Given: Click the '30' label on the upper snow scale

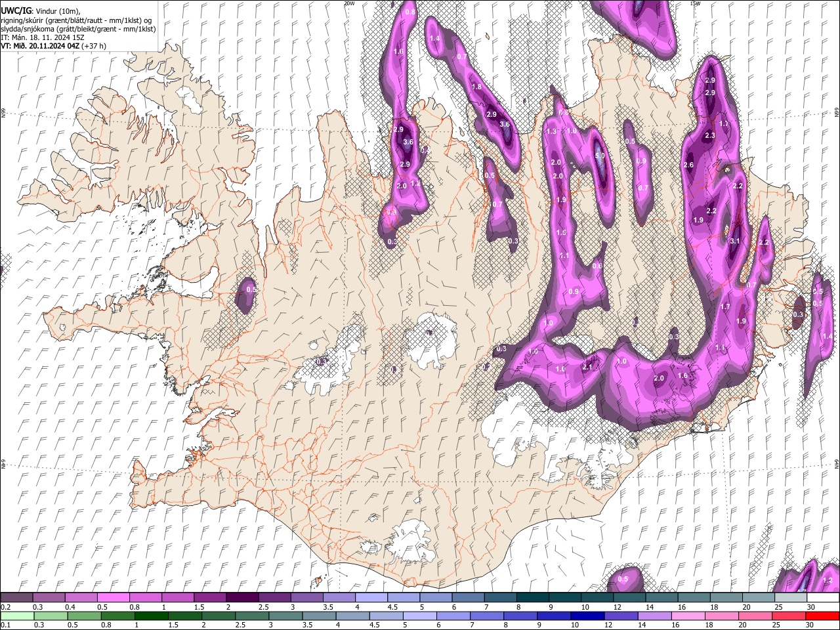Looking at the screenshot, I should click(811, 607).
